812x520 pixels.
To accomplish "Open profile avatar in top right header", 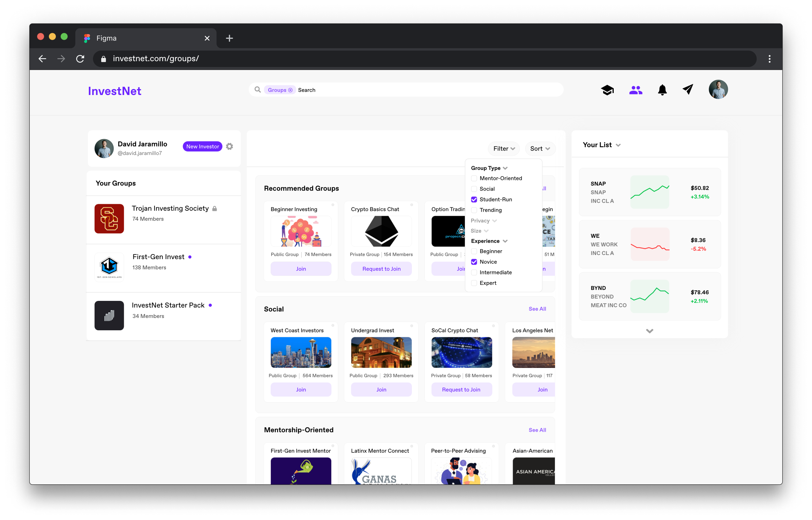I will 718,89.
